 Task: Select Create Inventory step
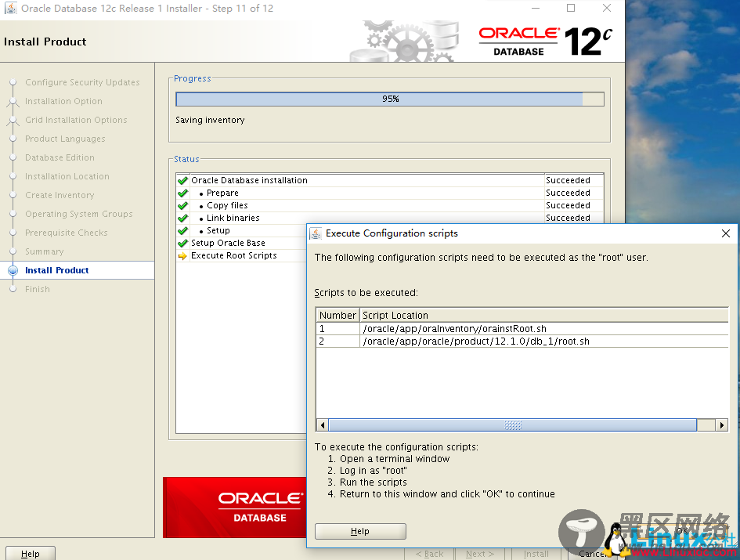coord(60,195)
